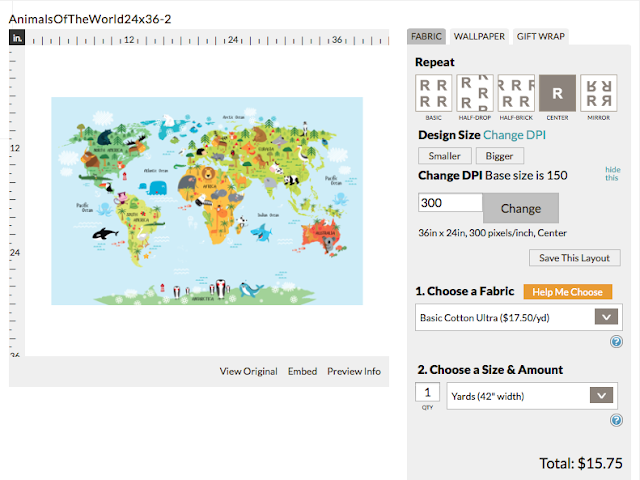This screenshot has width=640, height=480.
Task: Click the Total: $15.75 price text
Action: 581,463
